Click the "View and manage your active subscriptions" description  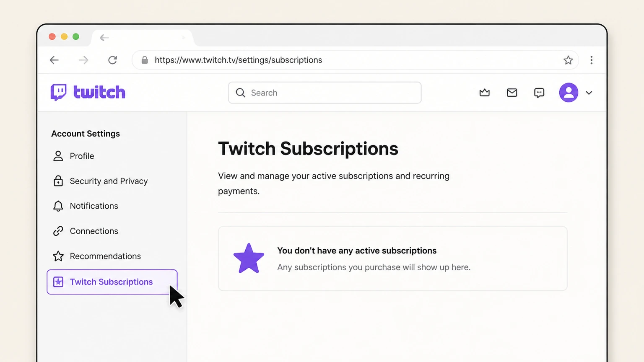tap(334, 183)
